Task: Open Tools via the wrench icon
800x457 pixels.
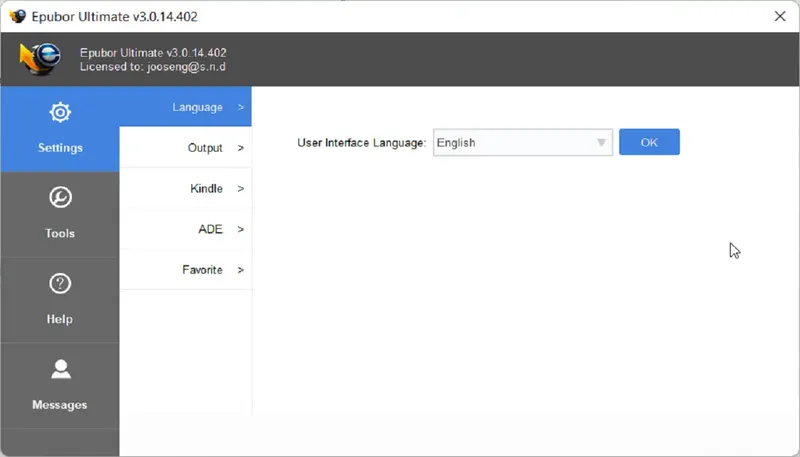Action: pos(60,198)
